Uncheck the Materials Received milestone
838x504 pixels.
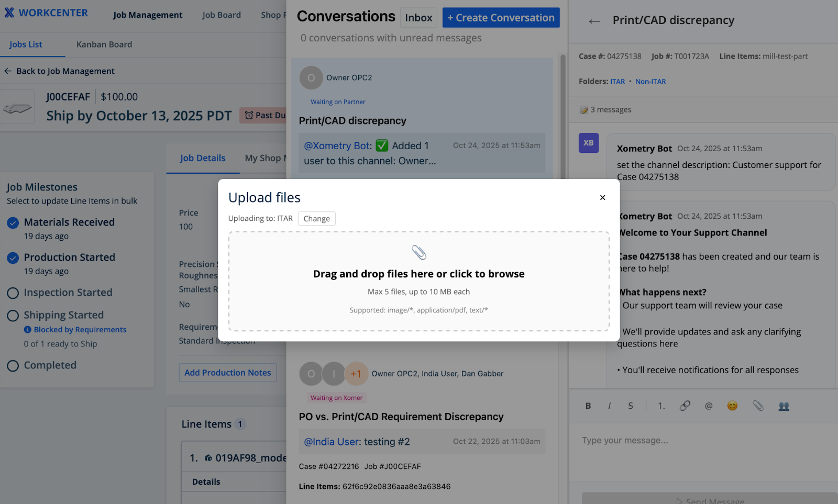click(x=13, y=223)
